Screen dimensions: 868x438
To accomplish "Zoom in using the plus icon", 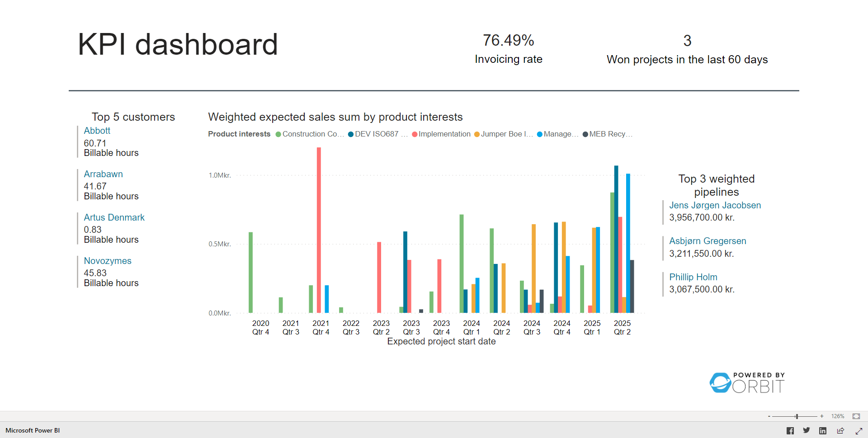I will click(x=821, y=416).
